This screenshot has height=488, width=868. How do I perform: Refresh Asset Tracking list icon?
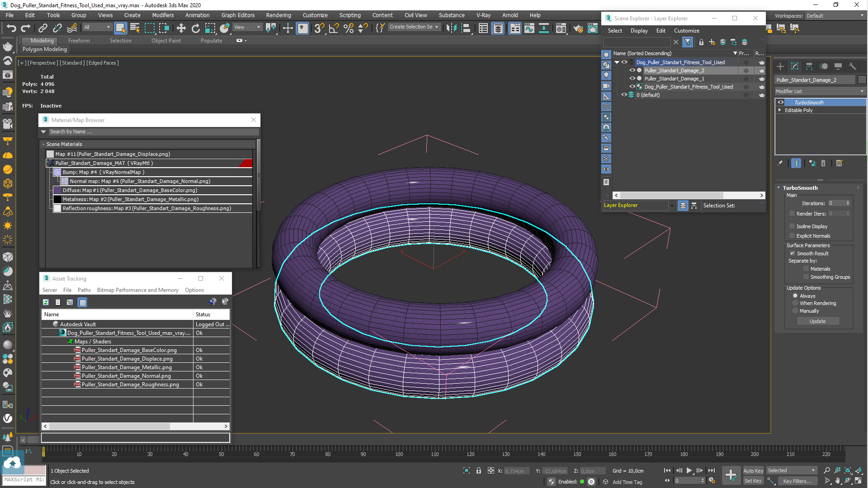(x=46, y=302)
